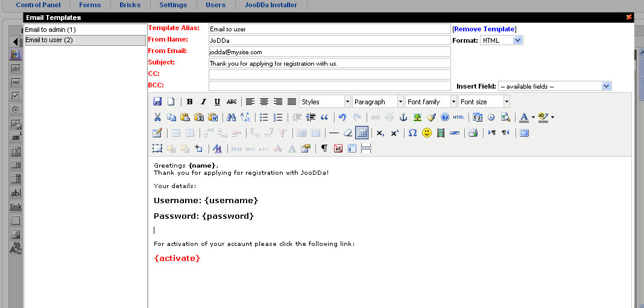Remove formatting with eraser icon
The image size is (644, 308).
348,133
